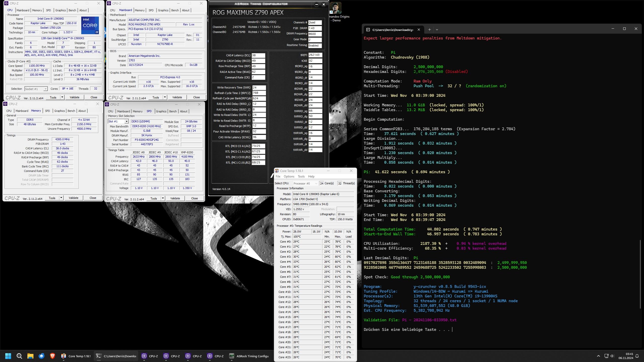Click Validate button in CPU-Z CPU window
The image size is (644, 362).
pos(74,97)
